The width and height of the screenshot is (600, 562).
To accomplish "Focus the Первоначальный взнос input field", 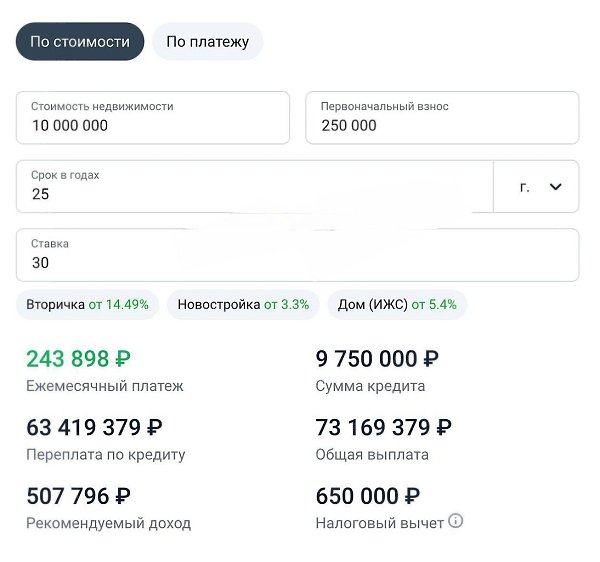I will (441, 118).
